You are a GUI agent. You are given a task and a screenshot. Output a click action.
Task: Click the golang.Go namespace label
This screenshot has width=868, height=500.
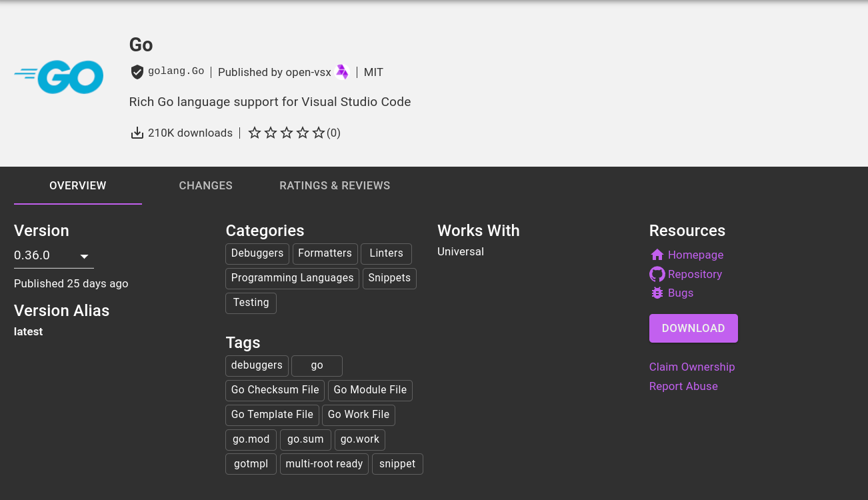(x=176, y=71)
